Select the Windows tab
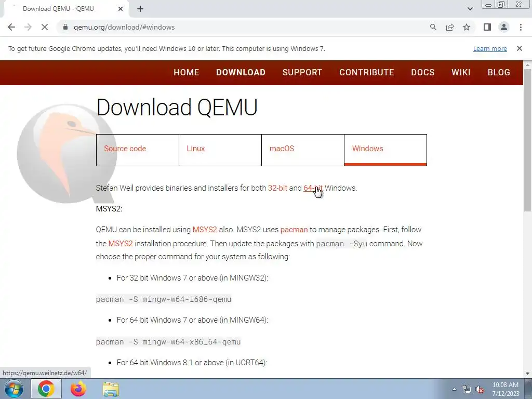The height and width of the screenshot is (399, 532). click(x=385, y=150)
